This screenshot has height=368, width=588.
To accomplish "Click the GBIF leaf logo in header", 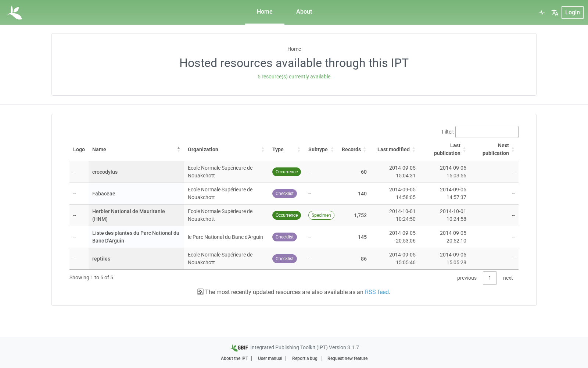I will pyautogui.click(x=15, y=13).
